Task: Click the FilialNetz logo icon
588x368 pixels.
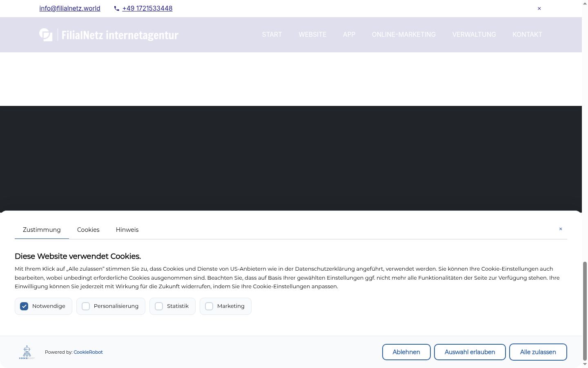Action: pyautogui.click(x=46, y=35)
